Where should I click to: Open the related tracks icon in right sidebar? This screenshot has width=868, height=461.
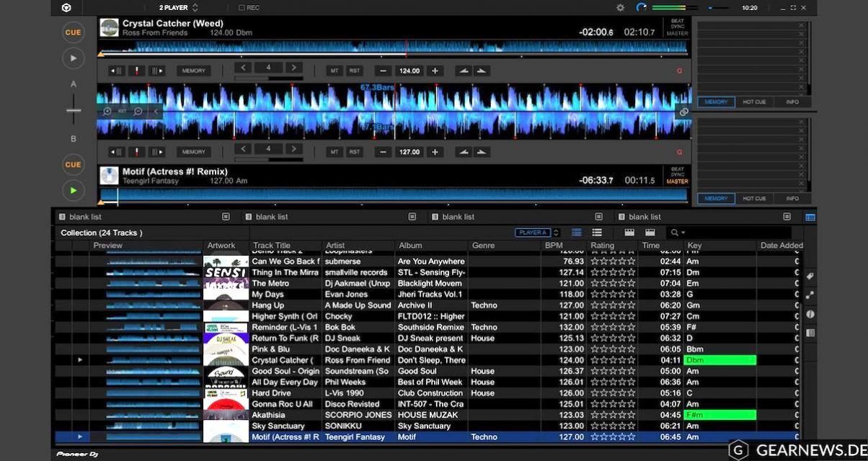[810, 295]
